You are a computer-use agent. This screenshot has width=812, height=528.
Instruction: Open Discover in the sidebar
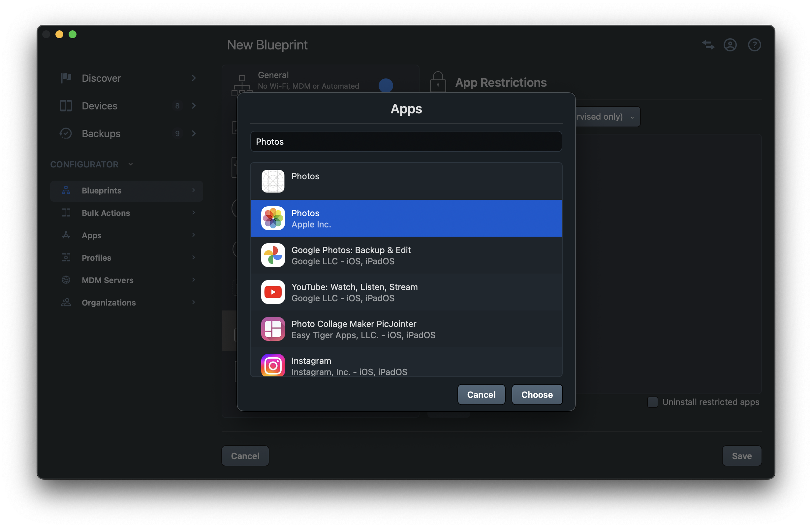coord(127,78)
